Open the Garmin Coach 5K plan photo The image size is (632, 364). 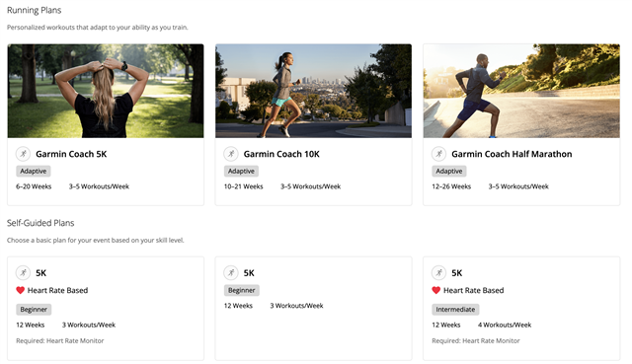(106, 91)
